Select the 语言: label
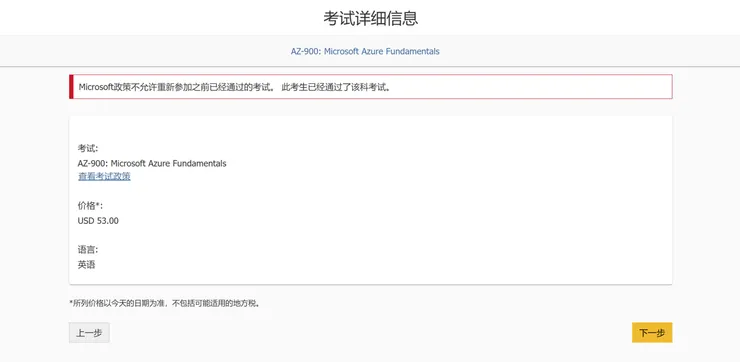 (x=88, y=250)
